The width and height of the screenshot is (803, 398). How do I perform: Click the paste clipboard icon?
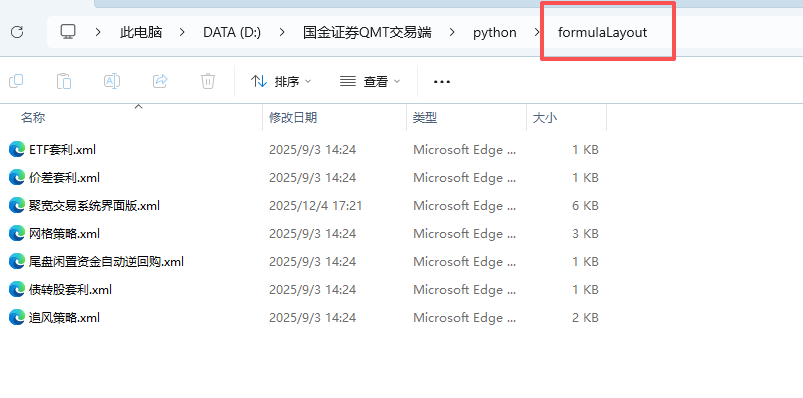[x=64, y=81]
